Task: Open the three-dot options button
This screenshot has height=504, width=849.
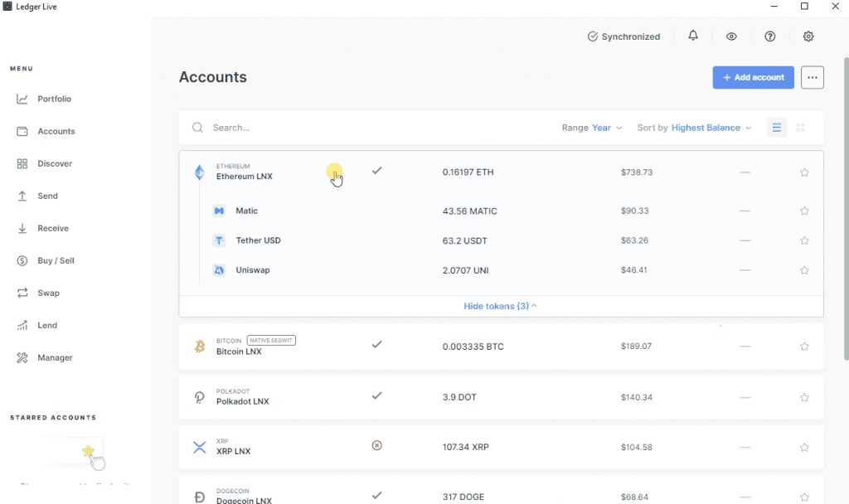Action: [x=813, y=77]
